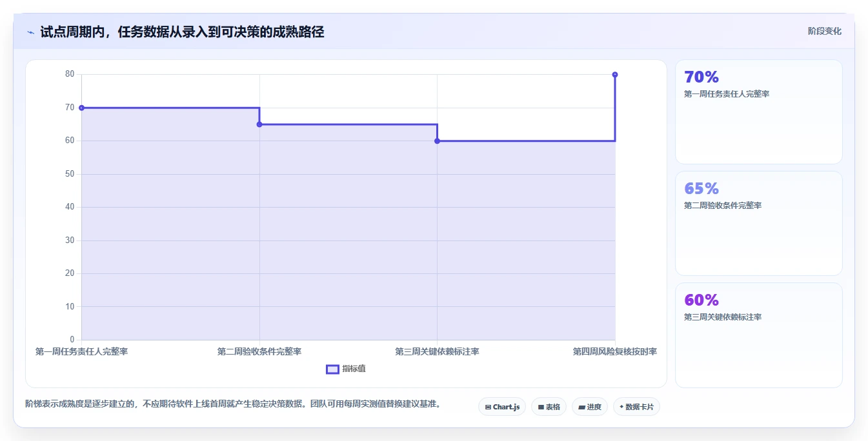Click x-axis label 第四周风险复核按时率
Image resolution: width=868 pixels, height=441 pixels.
point(615,351)
